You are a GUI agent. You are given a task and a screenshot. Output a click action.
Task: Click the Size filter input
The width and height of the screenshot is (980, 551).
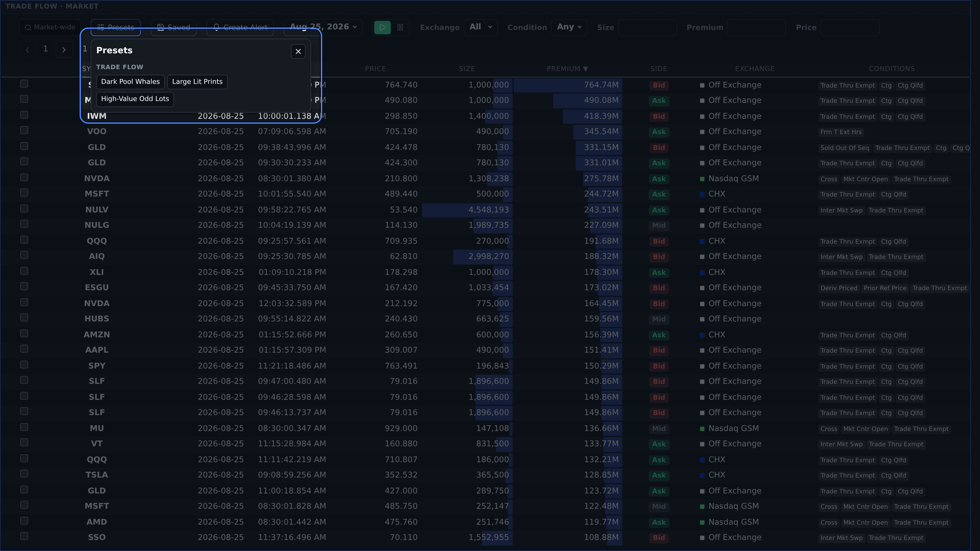[647, 27]
